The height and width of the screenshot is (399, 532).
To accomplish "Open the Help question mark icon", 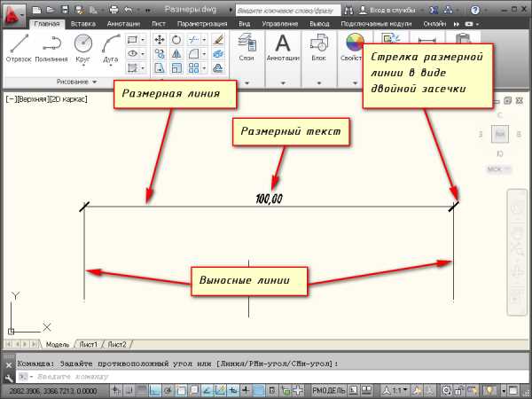I will 475,10.
